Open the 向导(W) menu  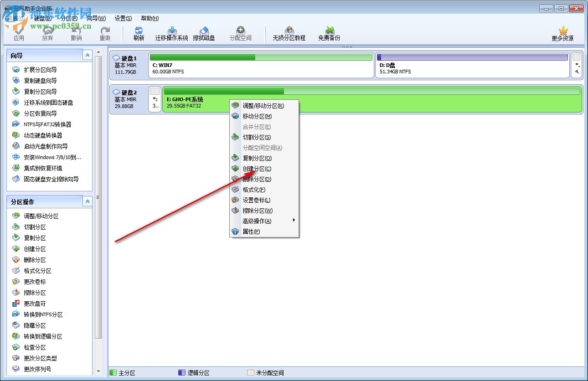tap(96, 18)
